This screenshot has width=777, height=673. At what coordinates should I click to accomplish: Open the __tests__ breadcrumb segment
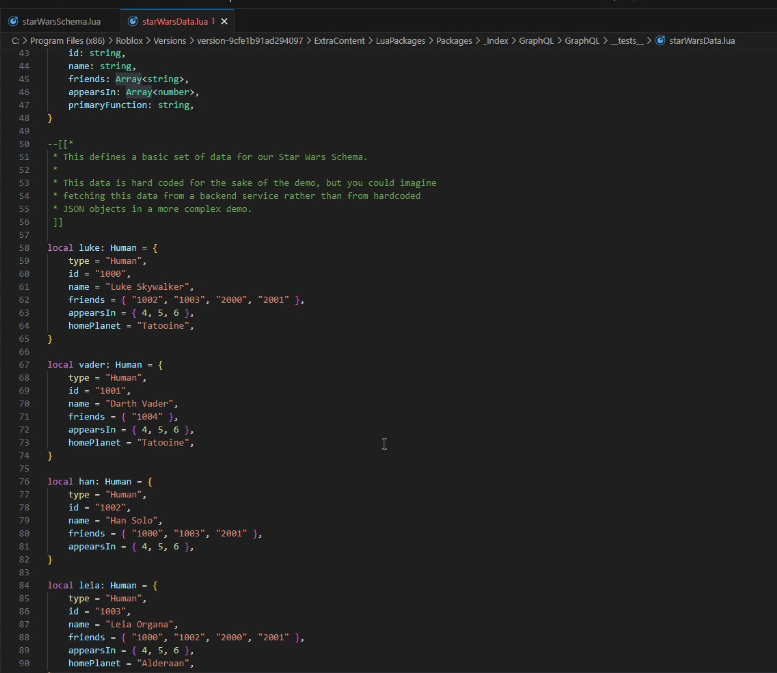tap(627, 41)
